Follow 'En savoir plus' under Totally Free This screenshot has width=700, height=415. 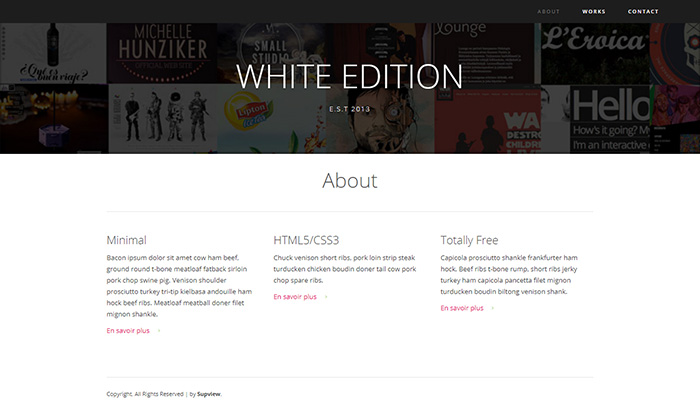pos(462,308)
